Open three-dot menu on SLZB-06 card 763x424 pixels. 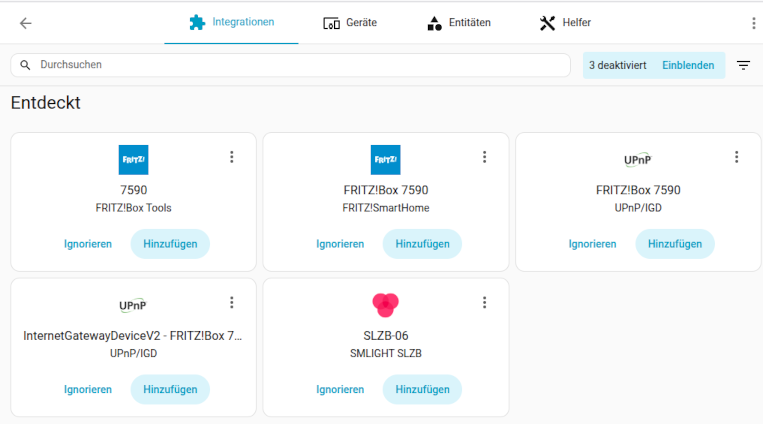tap(484, 302)
